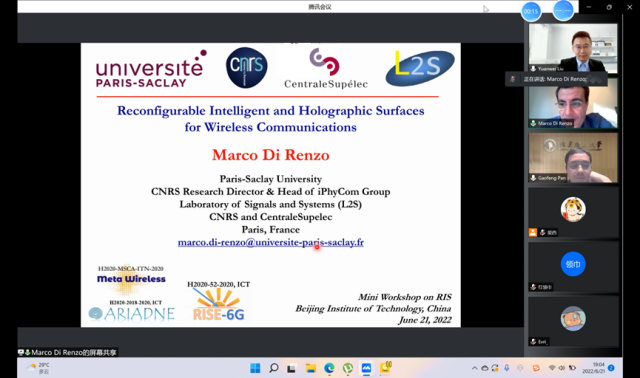Open File Explorer from the taskbar
The image size is (640, 378).
(311, 368)
